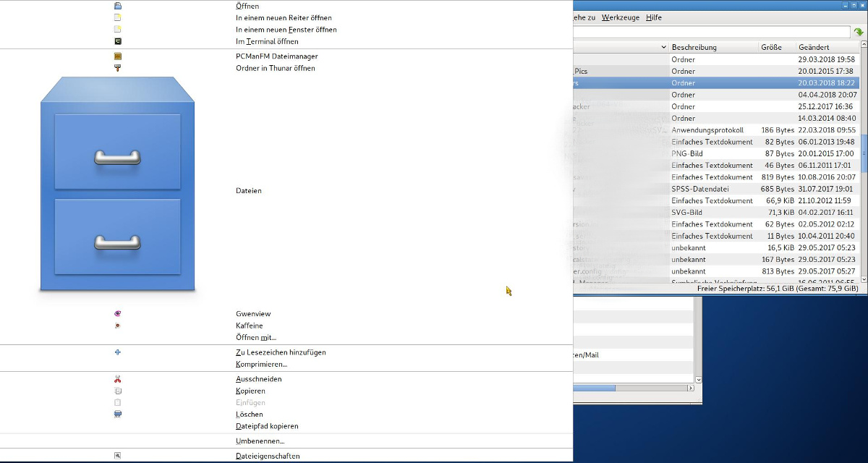Screen dimensions: 868x463
Task: Click the large blue file cabinet icon
Action: point(117,184)
